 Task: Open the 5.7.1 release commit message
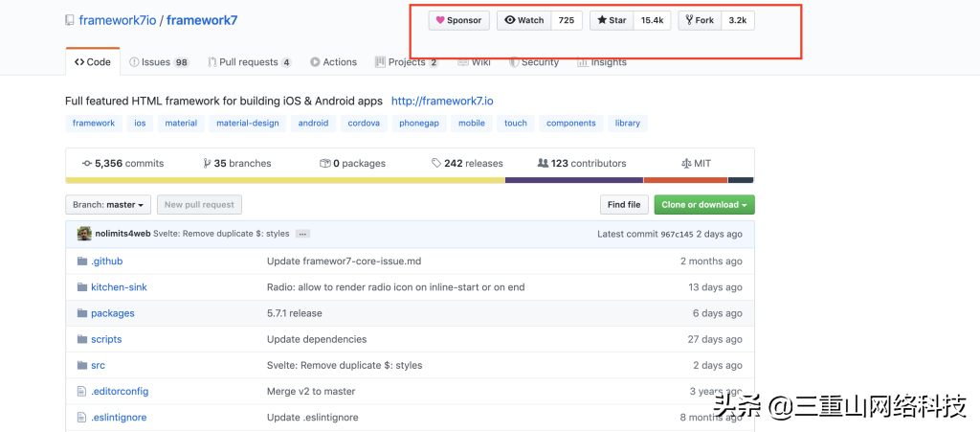tap(295, 313)
